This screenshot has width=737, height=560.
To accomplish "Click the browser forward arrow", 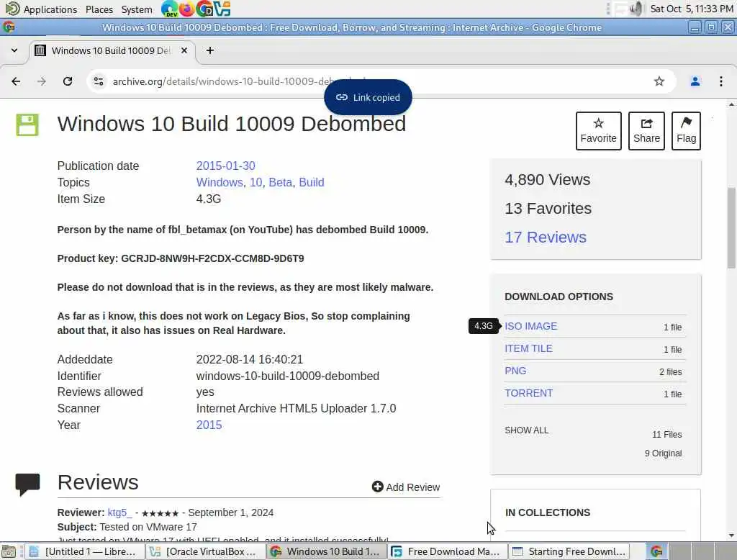I will click(x=42, y=81).
